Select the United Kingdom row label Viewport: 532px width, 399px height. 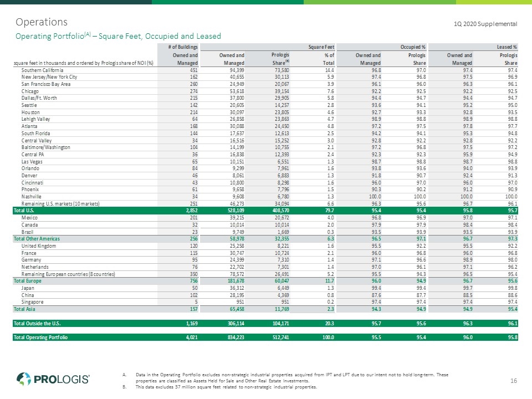[39, 246]
